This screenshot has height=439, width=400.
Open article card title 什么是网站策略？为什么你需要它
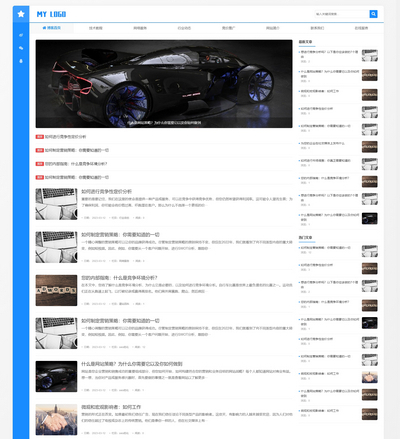(132, 364)
